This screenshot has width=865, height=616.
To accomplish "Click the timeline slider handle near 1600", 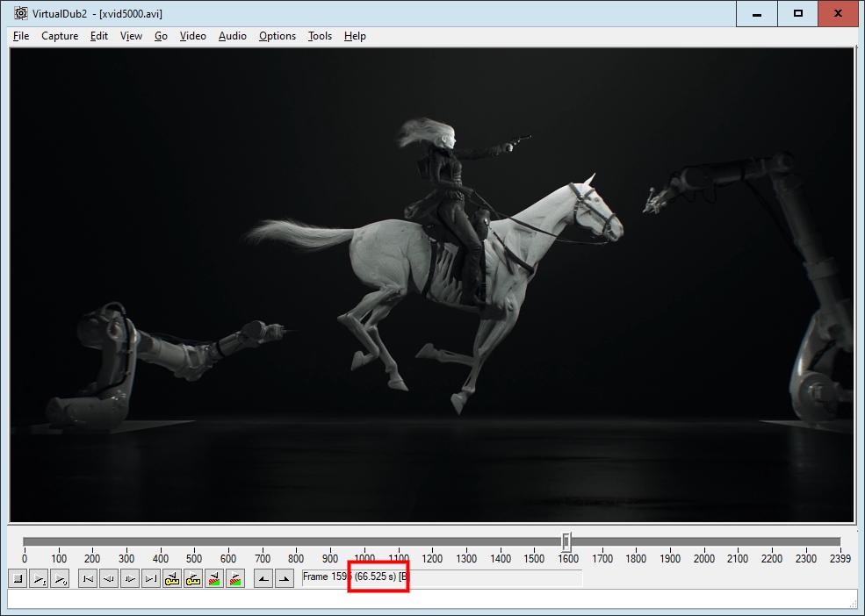I will [x=566, y=541].
